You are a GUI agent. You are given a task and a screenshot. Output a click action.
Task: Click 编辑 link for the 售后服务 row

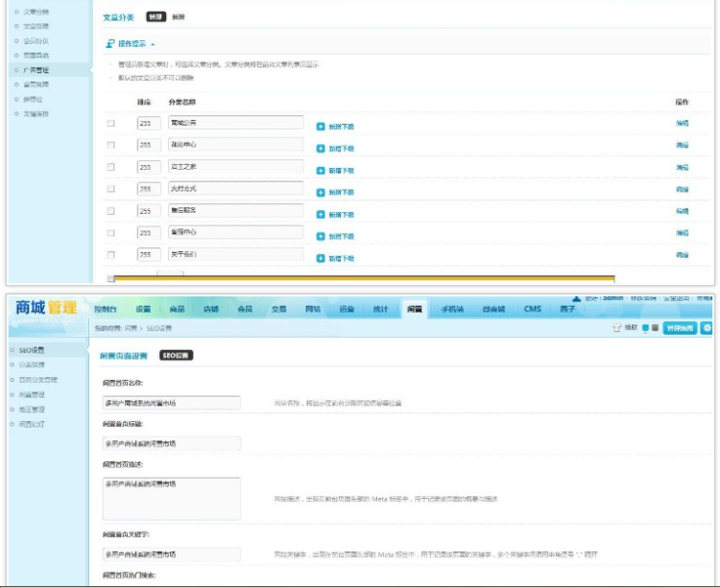point(682,211)
